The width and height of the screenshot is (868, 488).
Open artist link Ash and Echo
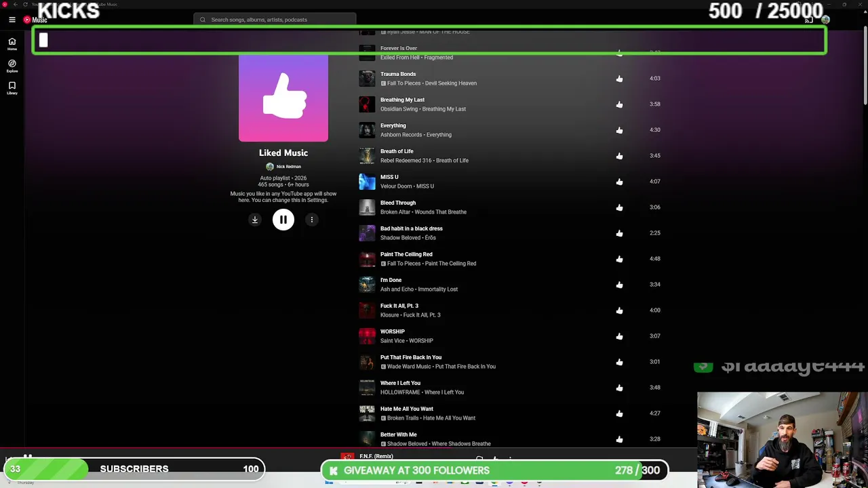tap(396, 289)
